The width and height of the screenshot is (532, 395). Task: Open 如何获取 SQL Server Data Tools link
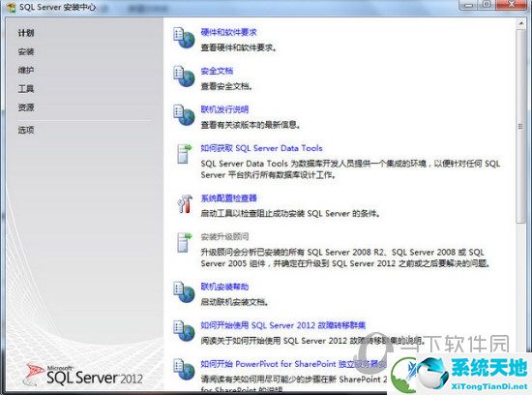pos(261,148)
